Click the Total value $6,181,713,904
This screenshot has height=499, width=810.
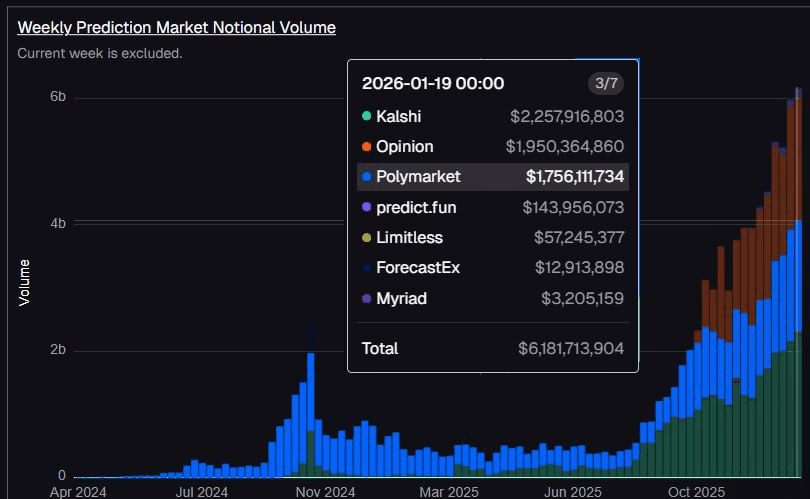(571, 348)
